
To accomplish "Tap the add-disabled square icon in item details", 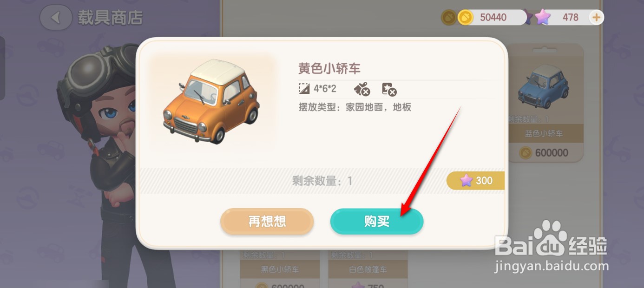I will (389, 89).
